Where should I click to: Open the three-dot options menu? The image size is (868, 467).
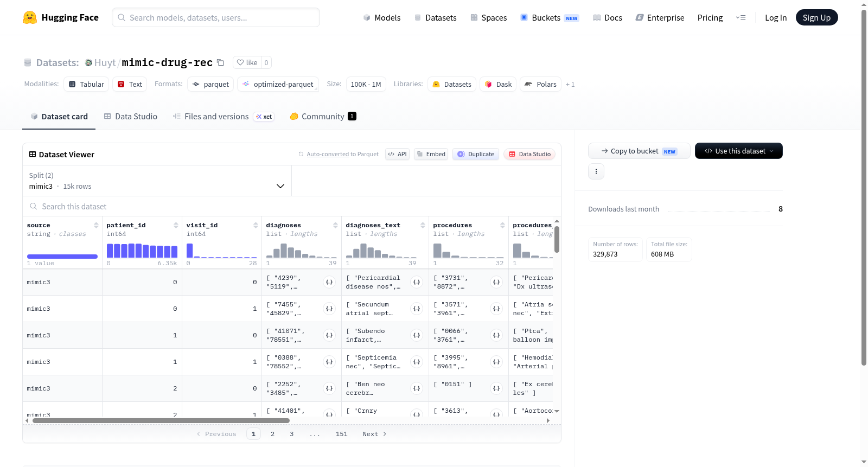(596, 171)
